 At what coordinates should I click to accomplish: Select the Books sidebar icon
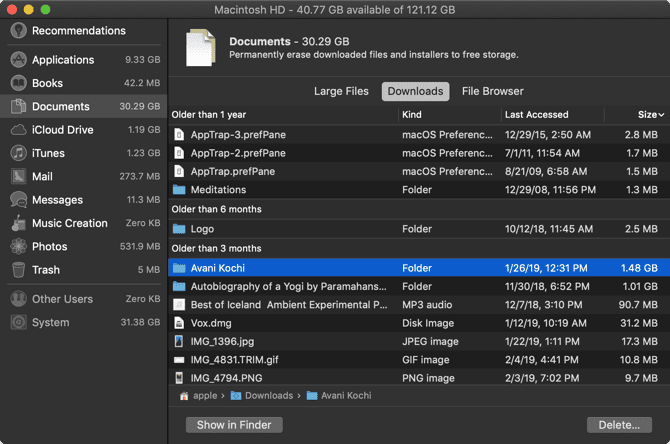pyautogui.click(x=18, y=83)
